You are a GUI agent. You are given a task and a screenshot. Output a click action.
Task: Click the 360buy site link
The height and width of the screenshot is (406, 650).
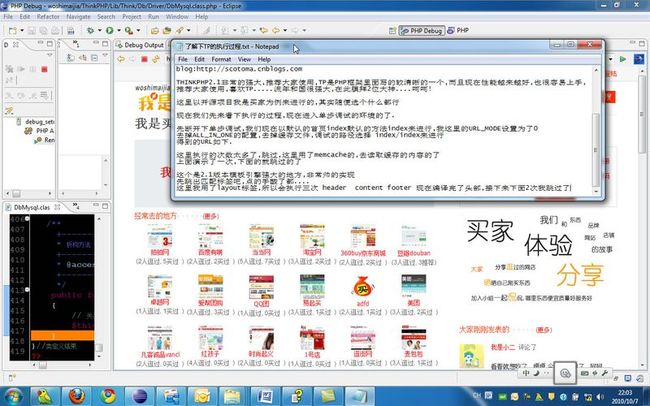pyautogui.click(x=363, y=253)
